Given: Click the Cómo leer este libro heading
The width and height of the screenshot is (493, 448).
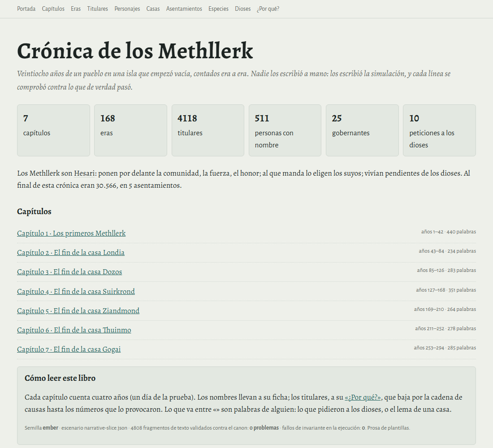Looking at the screenshot, I should [x=60, y=378].
